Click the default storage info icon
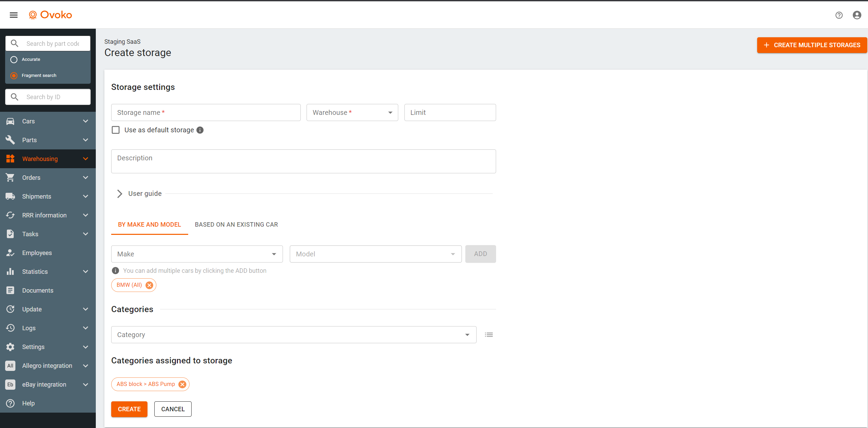 pos(200,130)
